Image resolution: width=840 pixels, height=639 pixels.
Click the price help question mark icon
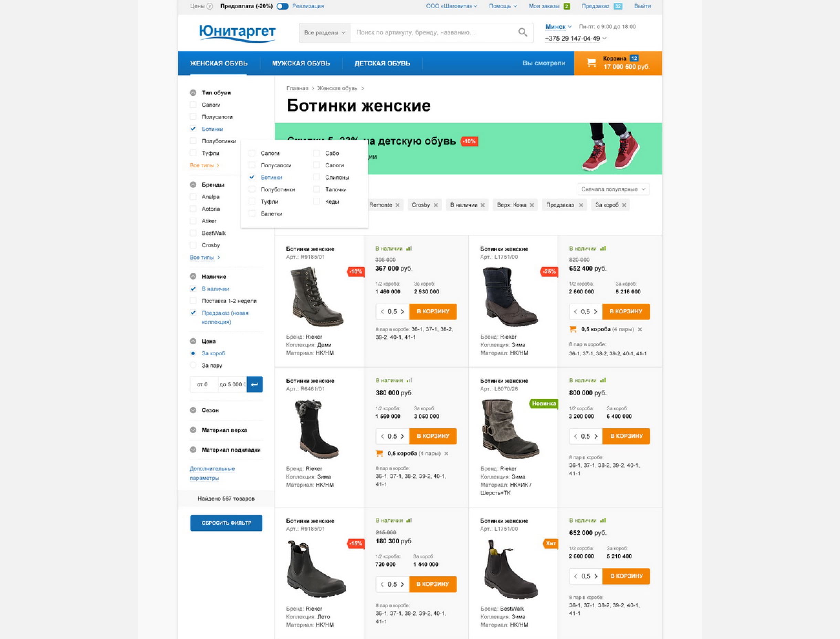coord(210,6)
